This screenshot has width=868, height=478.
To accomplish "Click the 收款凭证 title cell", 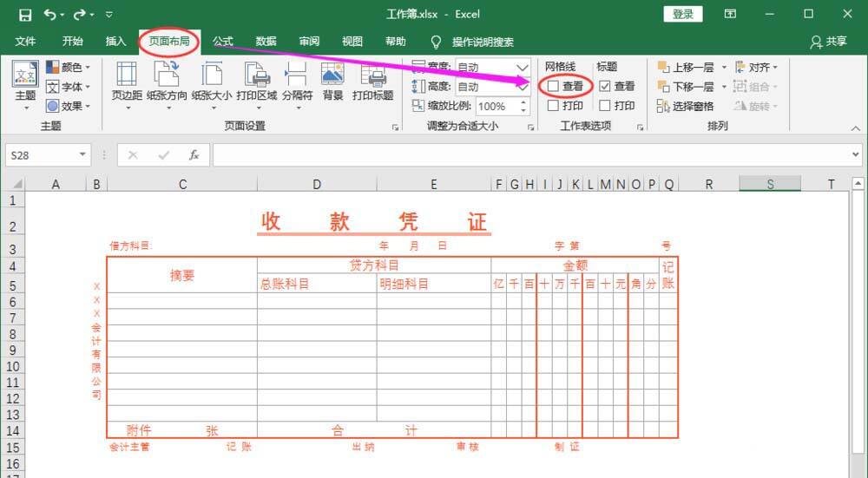I will 374,222.
